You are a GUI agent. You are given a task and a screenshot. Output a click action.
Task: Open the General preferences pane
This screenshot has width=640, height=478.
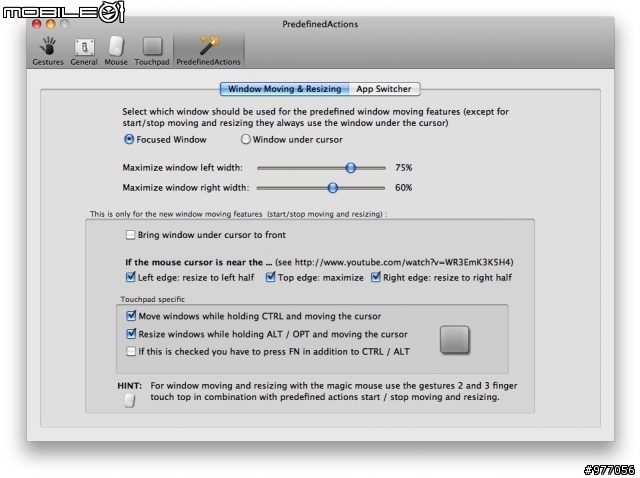click(84, 51)
